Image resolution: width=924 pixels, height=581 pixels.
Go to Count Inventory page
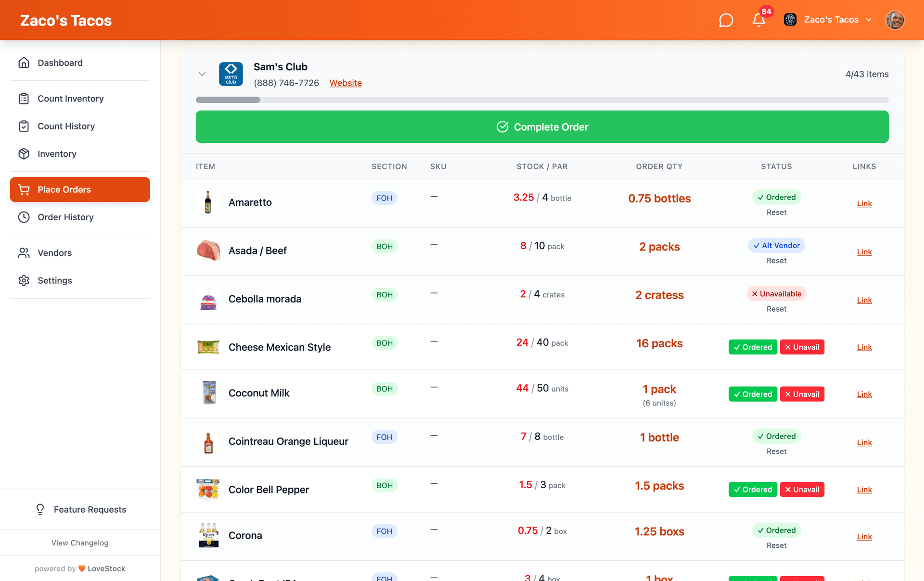[x=71, y=99]
